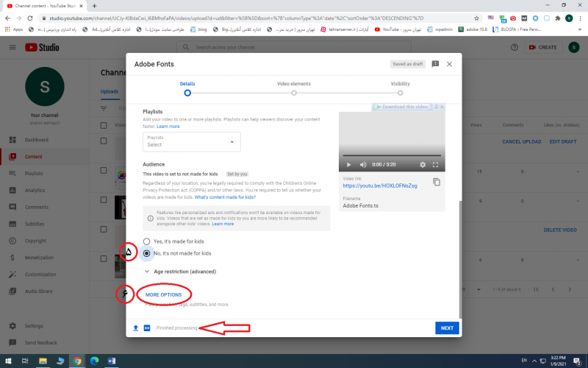Enter fullscreen in the video preview
Viewport: 588px width, 368px height.
point(436,165)
